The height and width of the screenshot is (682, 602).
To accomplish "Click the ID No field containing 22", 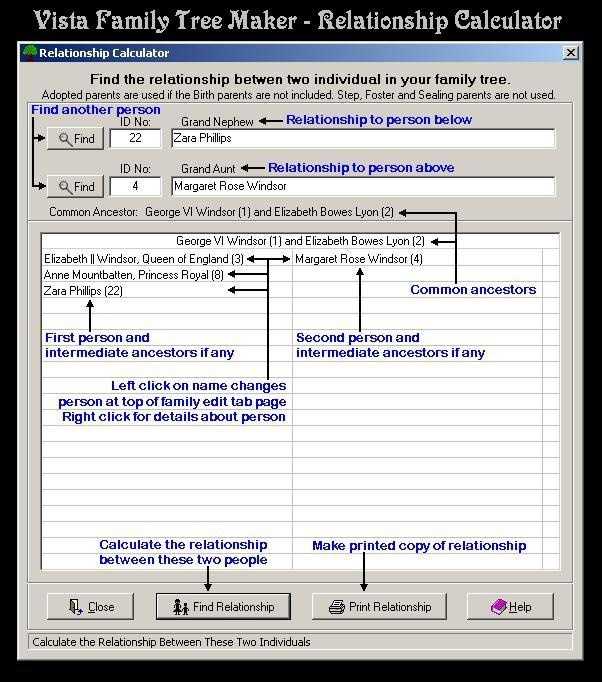I will (x=135, y=138).
